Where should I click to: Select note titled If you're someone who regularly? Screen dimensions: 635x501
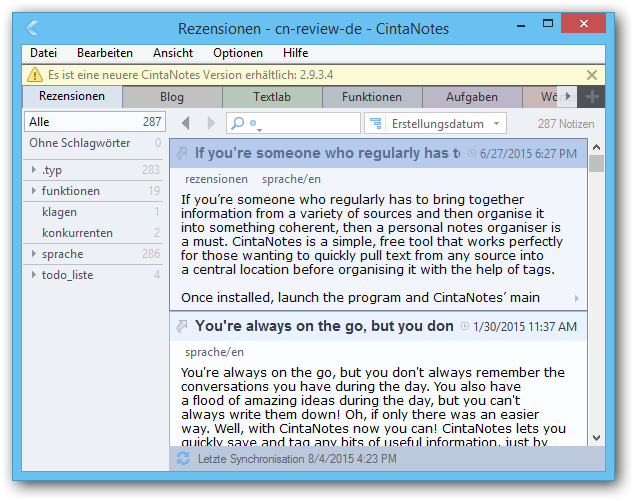coord(327,153)
